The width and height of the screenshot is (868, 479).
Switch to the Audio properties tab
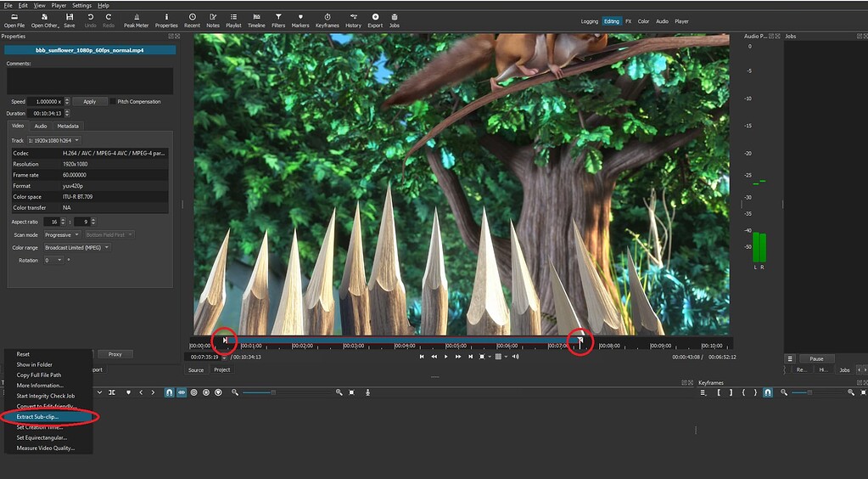point(41,126)
